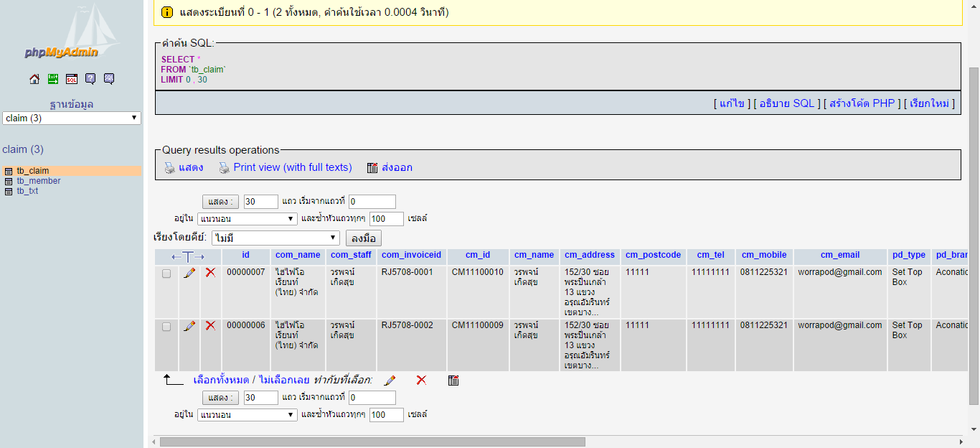Click the สร้างโค้ด PHP link
Image resolution: width=980 pixels, height=448 pixels.
863,103
